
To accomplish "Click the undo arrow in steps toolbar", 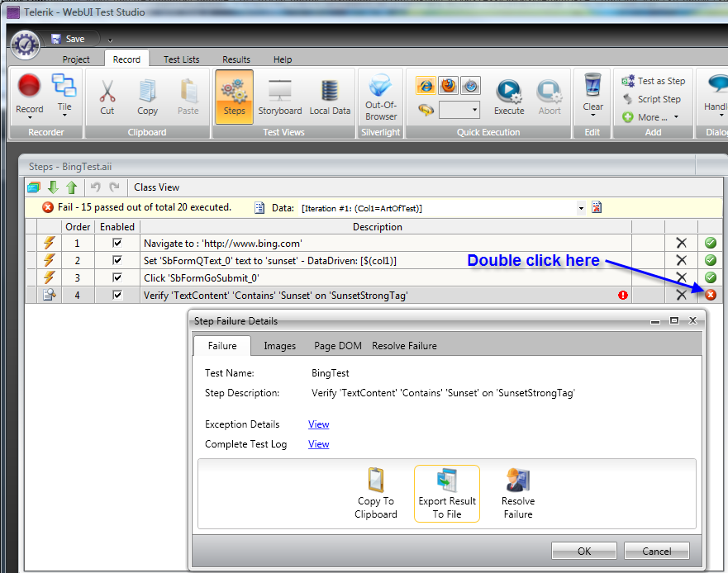I will (96, 187).
